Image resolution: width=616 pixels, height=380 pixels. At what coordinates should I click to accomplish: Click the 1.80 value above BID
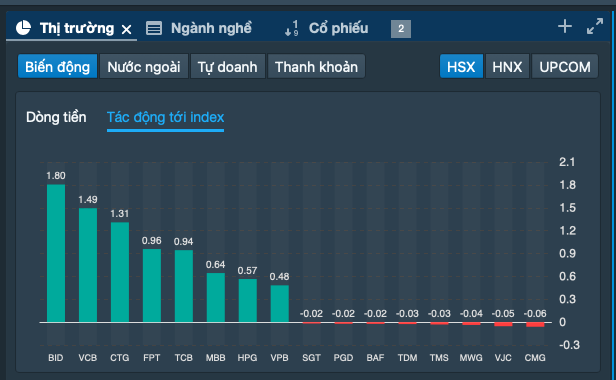point(56,176)
